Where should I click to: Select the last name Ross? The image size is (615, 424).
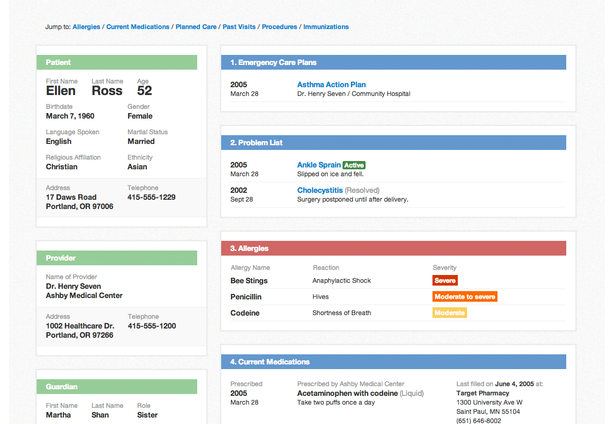tap(107, 91)
